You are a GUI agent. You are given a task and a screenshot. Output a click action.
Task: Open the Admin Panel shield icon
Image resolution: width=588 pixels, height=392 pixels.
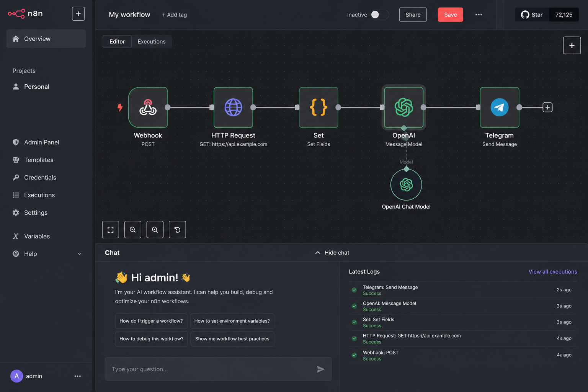pyautogui.click(x=16, y=142)
